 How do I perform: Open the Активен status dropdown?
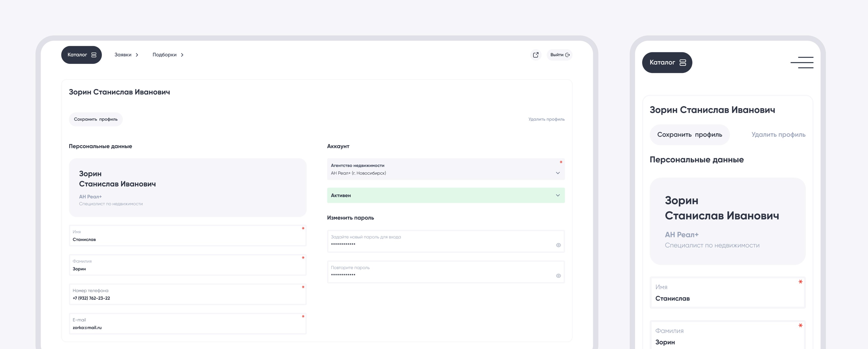click(557, 195)
